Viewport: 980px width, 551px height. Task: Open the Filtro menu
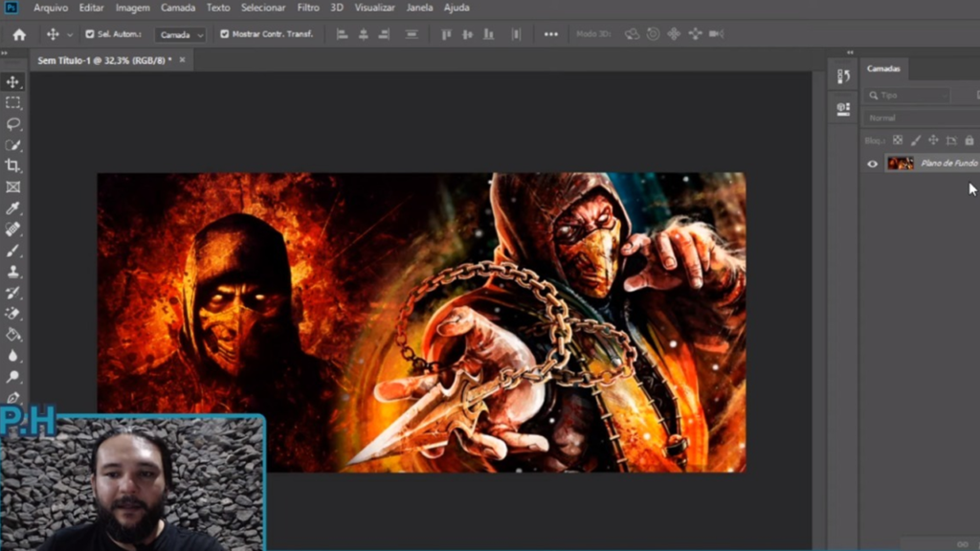308,8
